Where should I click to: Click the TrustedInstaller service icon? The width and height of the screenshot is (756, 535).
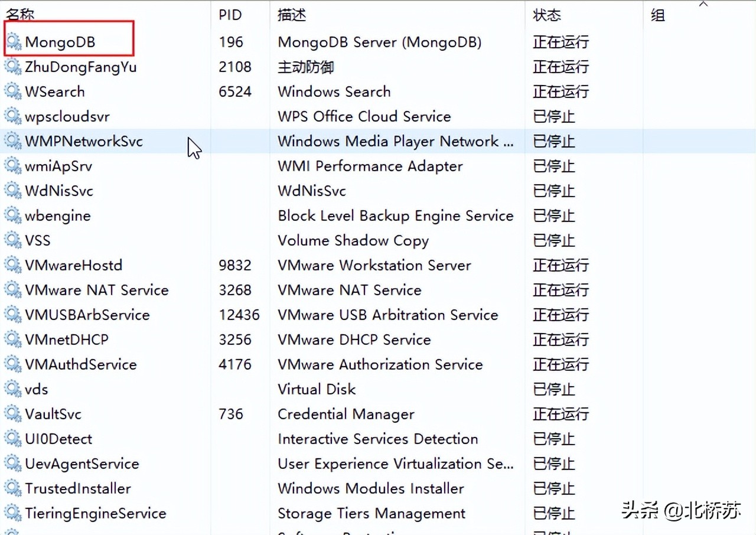click(13, 488)
